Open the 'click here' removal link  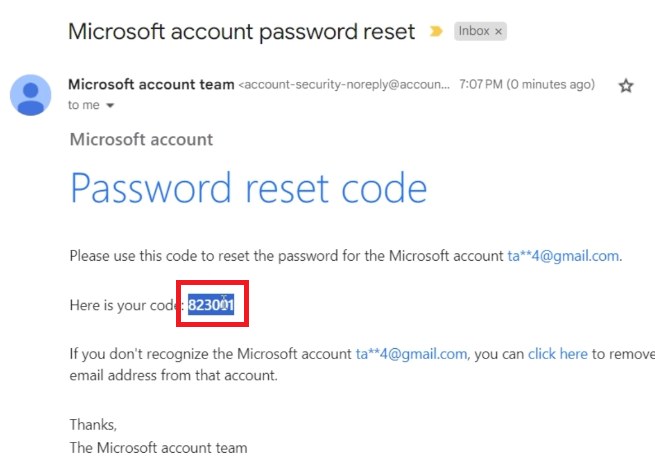click(x=558, y=354)
